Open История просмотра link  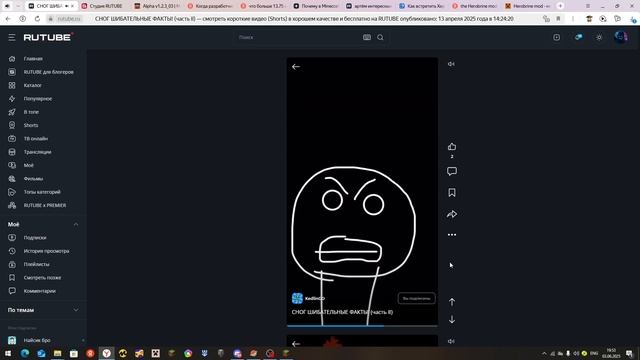(46, 251)
